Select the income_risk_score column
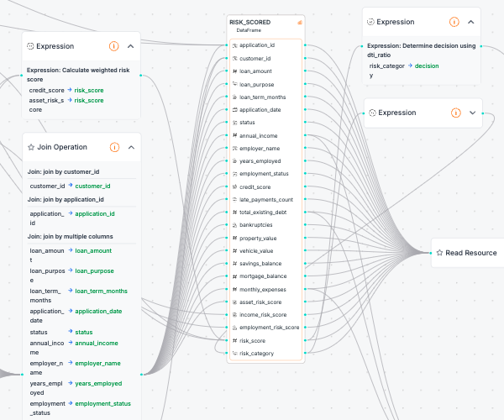Screen dimensions: 504x420 point(265,315)
